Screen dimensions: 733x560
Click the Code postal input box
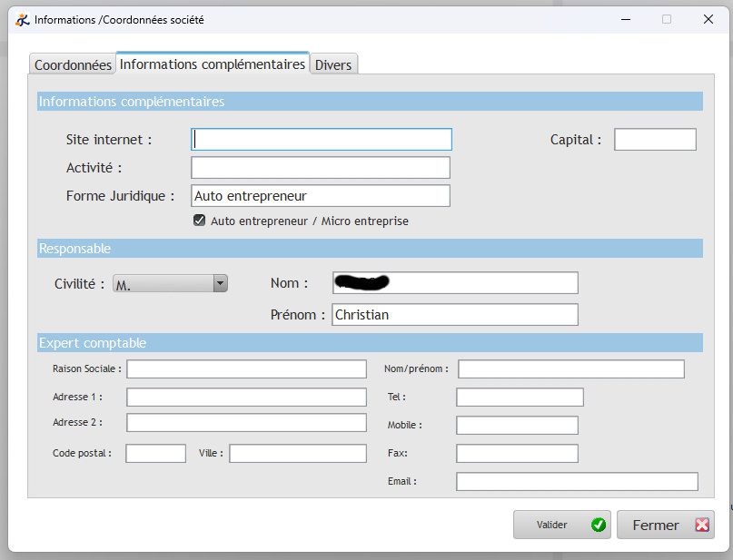[155, 453]
